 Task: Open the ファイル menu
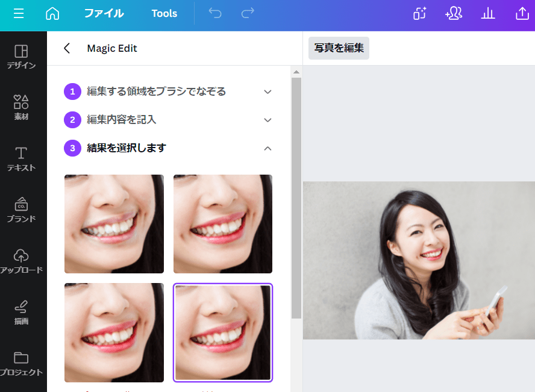[x=104, y=13]
